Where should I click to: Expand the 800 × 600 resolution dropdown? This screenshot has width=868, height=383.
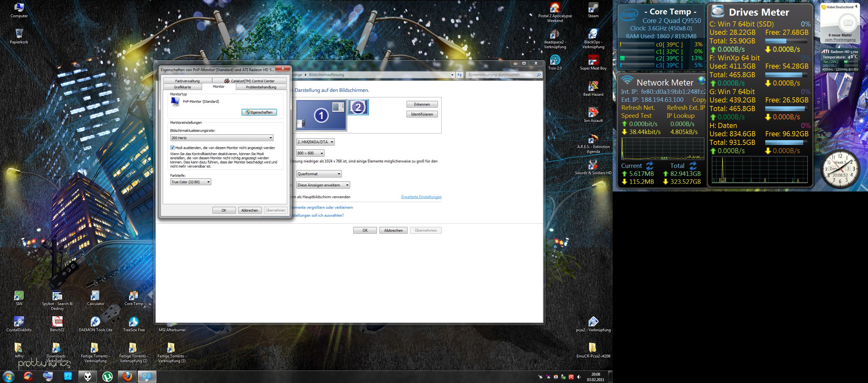click(310, 153)
